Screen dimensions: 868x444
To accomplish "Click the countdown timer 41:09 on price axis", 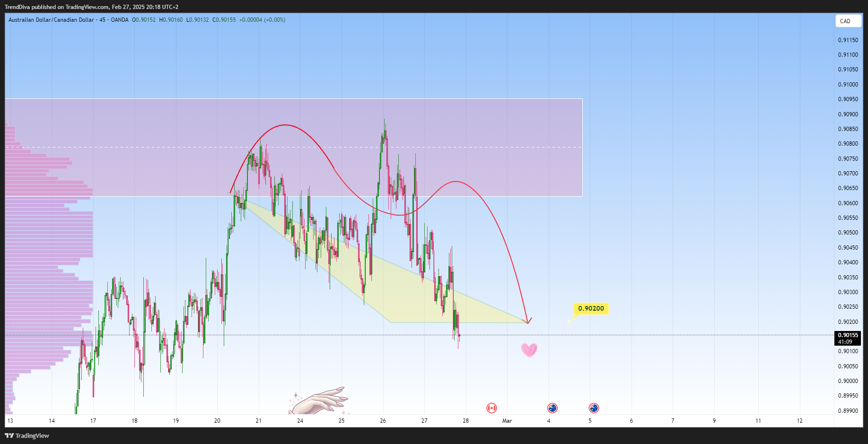I will (x=845, y=342).
